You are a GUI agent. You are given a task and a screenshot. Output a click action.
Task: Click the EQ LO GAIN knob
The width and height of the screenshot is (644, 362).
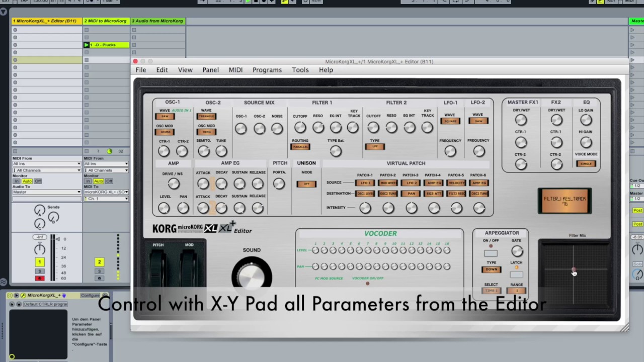pos(586,120)
